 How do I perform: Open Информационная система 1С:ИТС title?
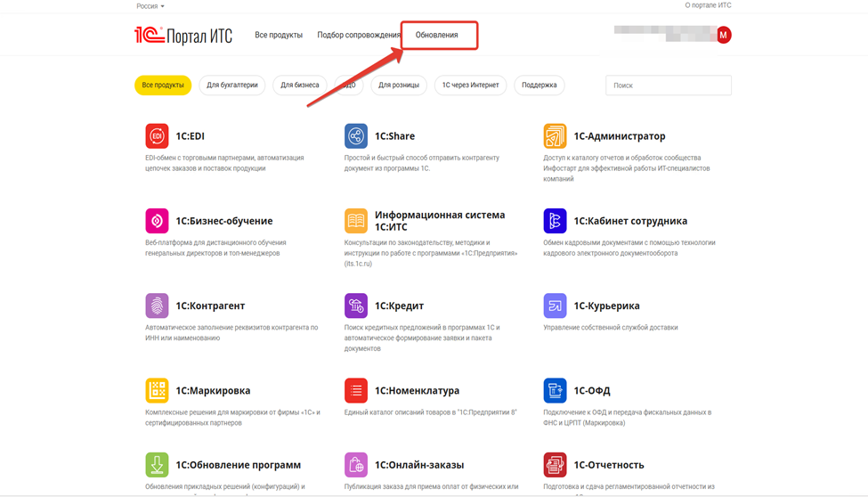pos(440,221)
